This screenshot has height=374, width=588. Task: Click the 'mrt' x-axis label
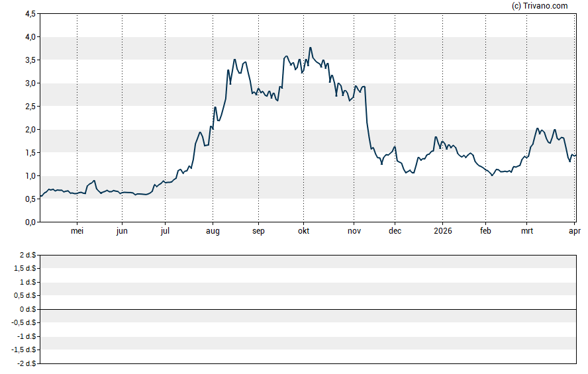point(527,232)
